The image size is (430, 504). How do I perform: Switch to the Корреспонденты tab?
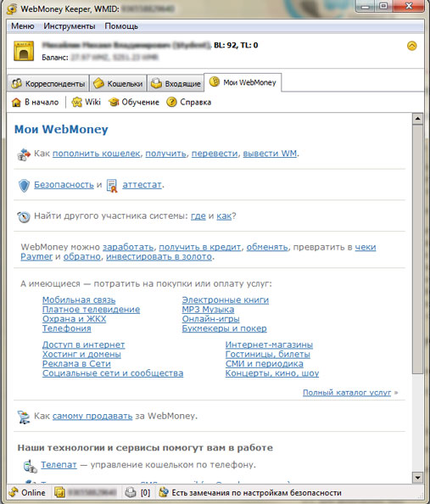coord(47,83)
